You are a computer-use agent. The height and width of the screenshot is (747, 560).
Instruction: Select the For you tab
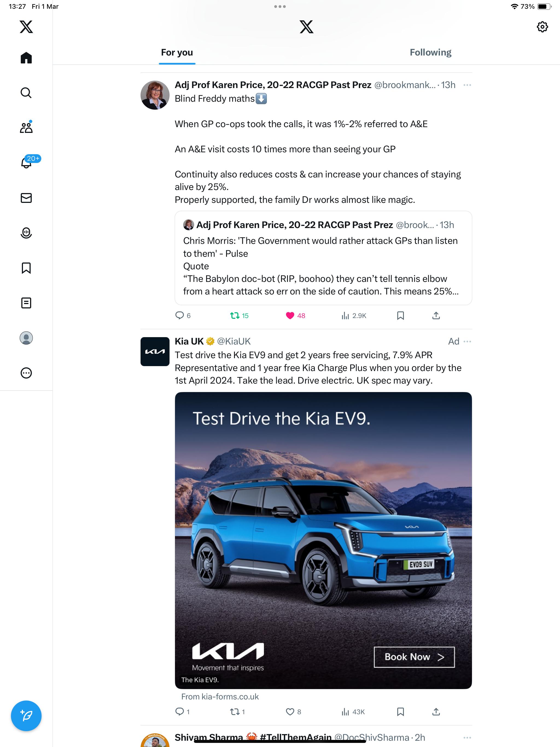coord(177,52)
